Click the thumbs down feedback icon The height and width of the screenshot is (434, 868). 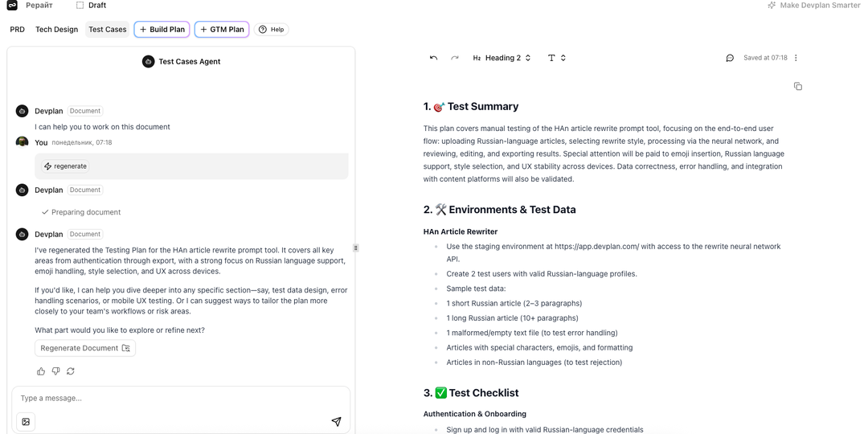point(55,371)
